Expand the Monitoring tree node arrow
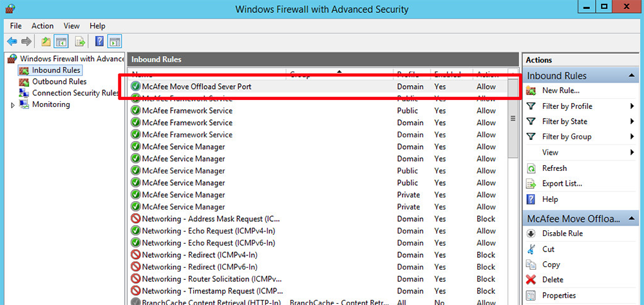 [x=13, y=105]
